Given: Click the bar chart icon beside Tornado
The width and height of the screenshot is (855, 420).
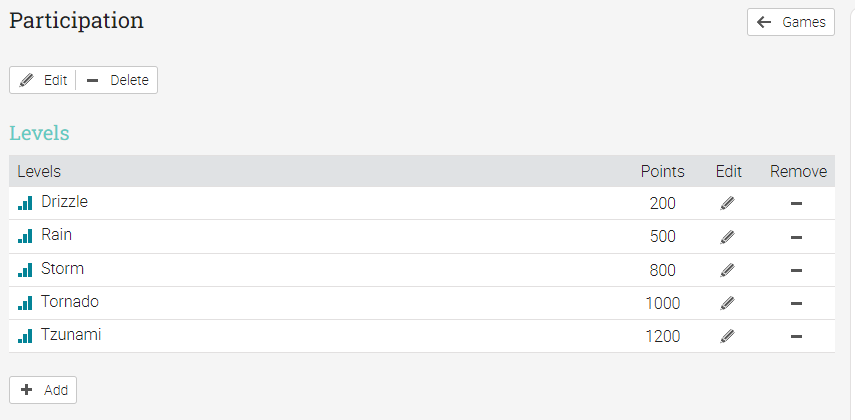Looking at the screenshot, I should click(x=25, y=303).
